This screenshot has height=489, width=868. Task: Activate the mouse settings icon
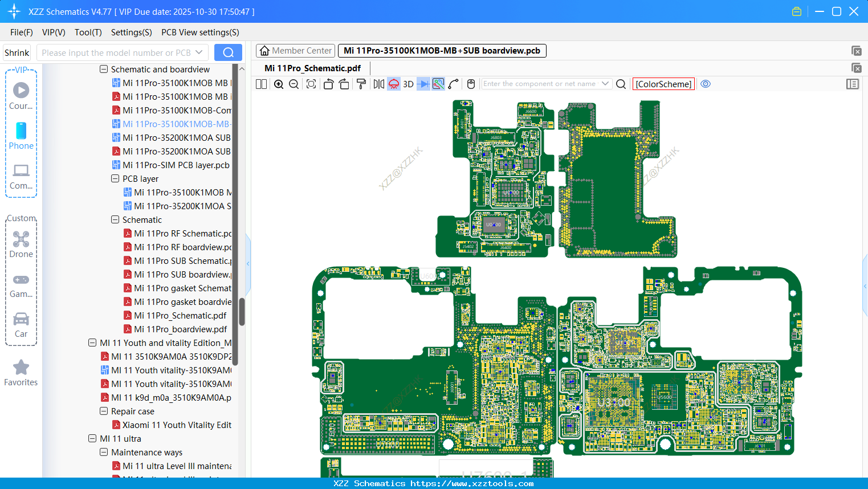click(470, 84)
